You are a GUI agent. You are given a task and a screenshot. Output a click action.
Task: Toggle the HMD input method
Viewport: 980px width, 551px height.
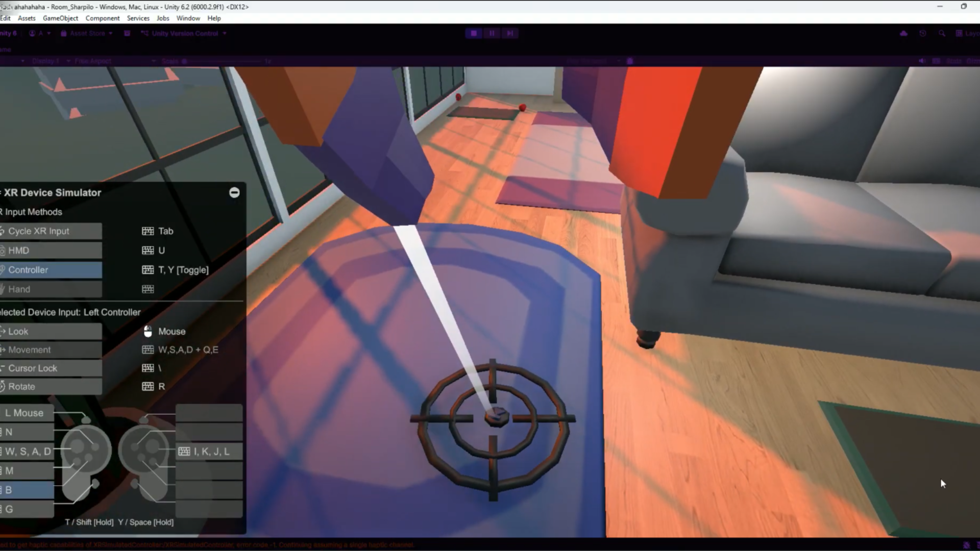tap(51, 251)
